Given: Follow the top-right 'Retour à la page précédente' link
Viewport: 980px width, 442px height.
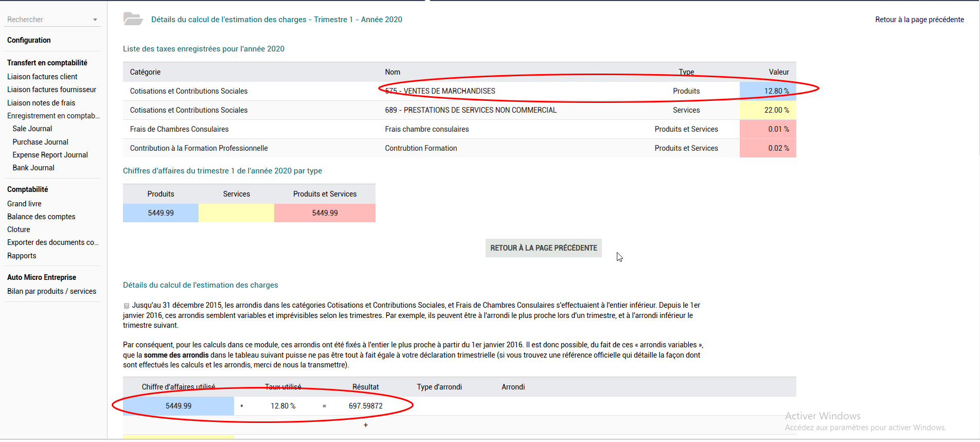Looking at the screenshot, I should pos(919,20).
